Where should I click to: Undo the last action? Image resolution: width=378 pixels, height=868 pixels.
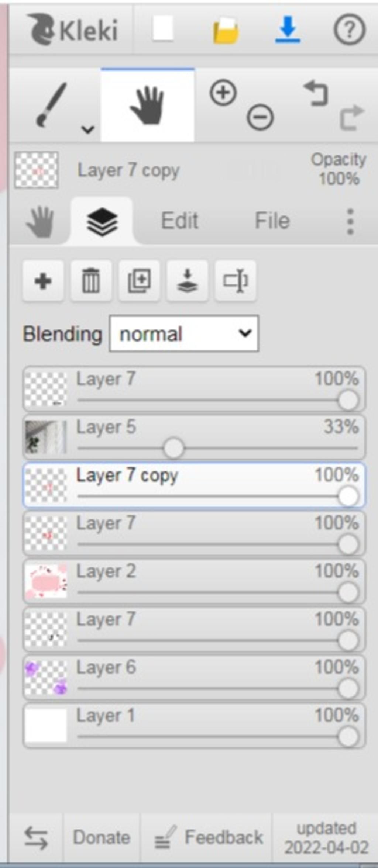(x=316, y=93)
